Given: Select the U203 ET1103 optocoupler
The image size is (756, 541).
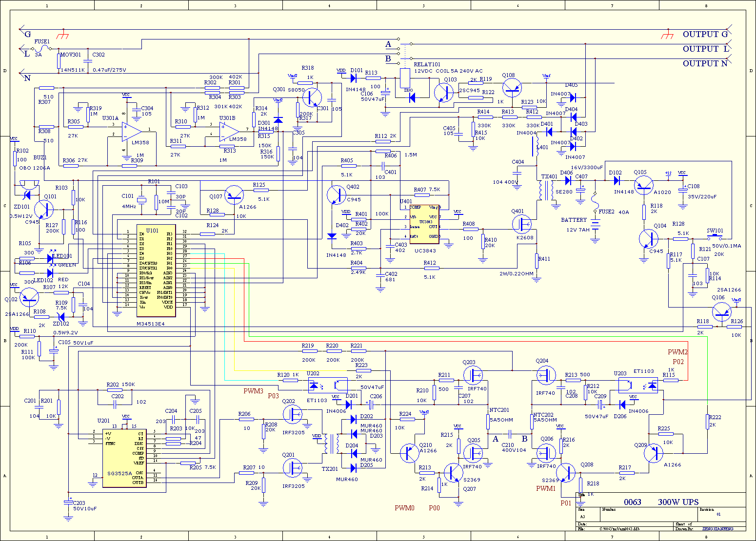Looking at the screenshot, I should 638,385.
